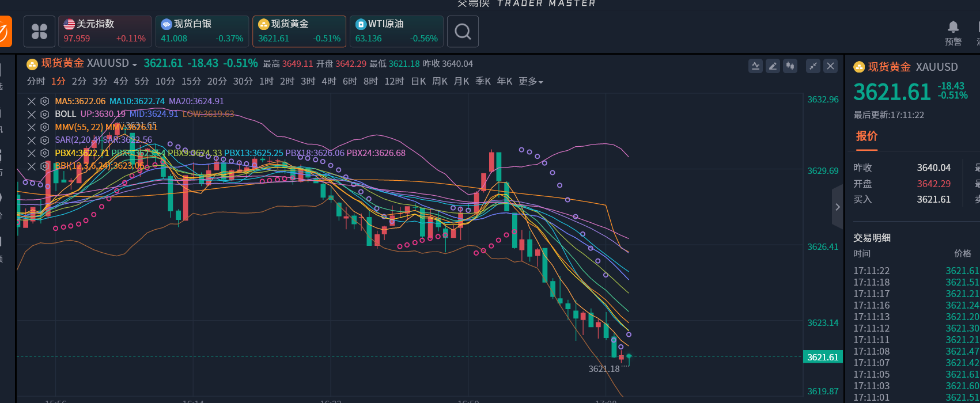Click the 最后更新:17:11:22 timestamp
The height and width of the screenshot is (403, 980).
[x=888, y=115]
